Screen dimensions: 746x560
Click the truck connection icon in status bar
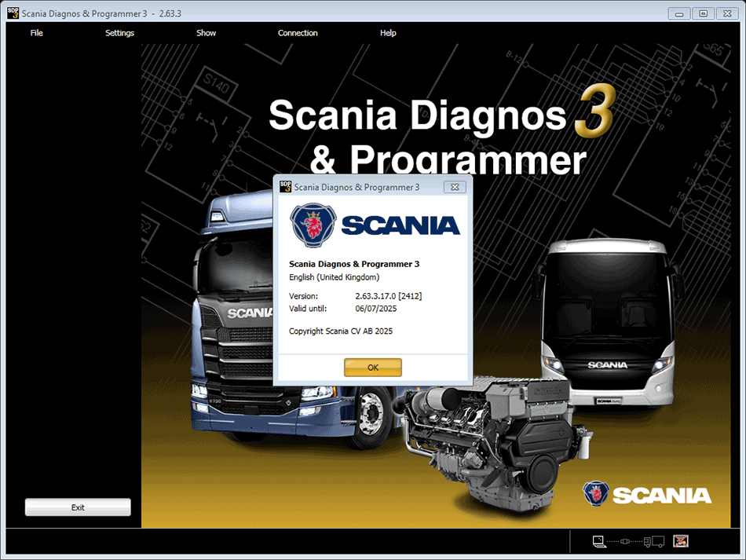tap(654, 541)
